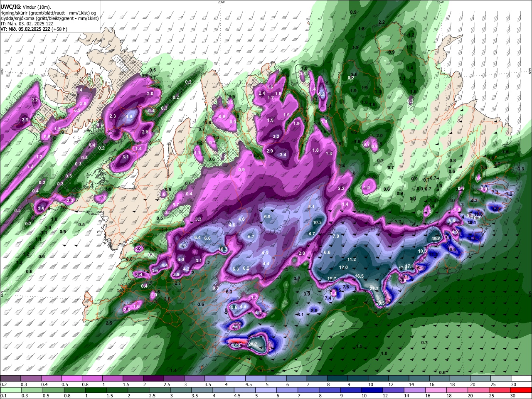The height and width of the screenshot is (399, 532).
Task: Click the '20W' longitude label
Action: tap(222, 2)
